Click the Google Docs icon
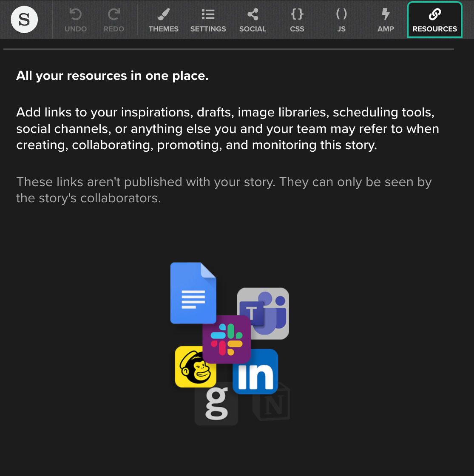The height and width of the screenshot is (476, 474). 193,293
